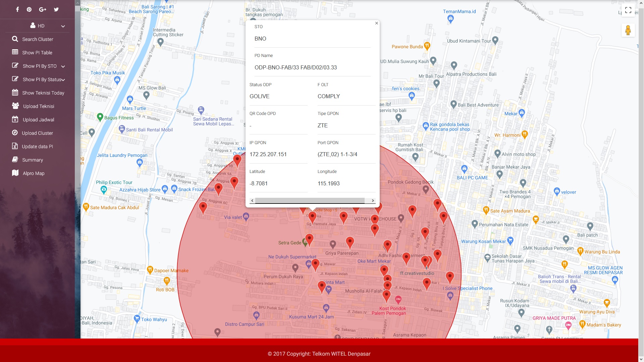Image resolution: width=644 pixels, height=362 pixels.
Task: Open the Alpro Map menu item
Action: [x=33, y=173]
